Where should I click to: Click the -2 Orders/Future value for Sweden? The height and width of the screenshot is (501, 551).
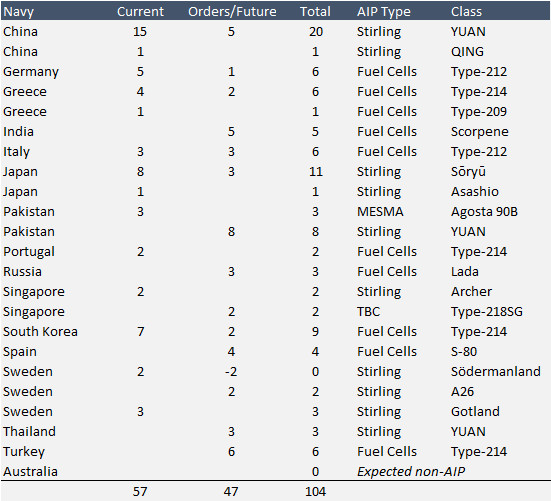[231, 371]
